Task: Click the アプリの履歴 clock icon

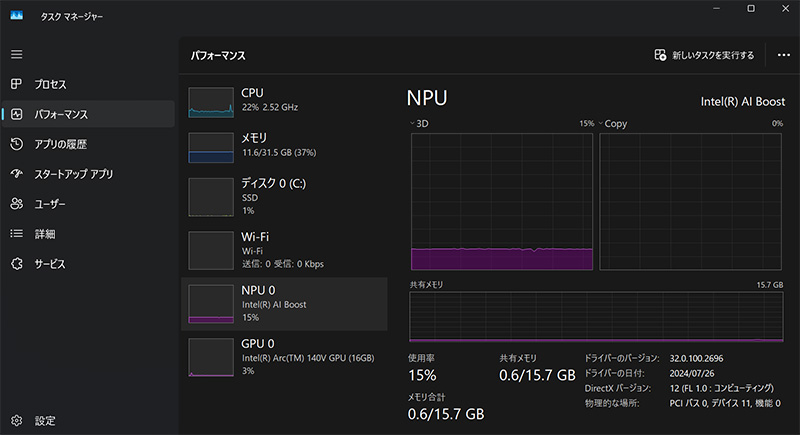Action: 16,144
